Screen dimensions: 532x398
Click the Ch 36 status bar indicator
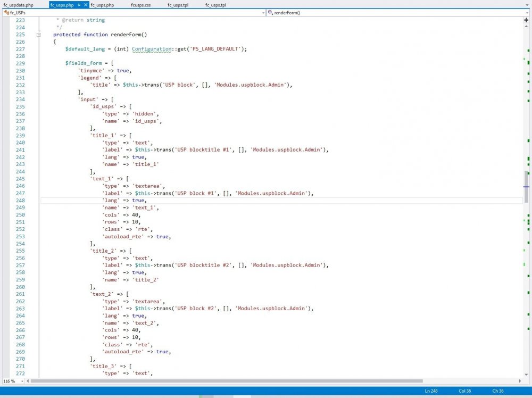coord(498,391)
